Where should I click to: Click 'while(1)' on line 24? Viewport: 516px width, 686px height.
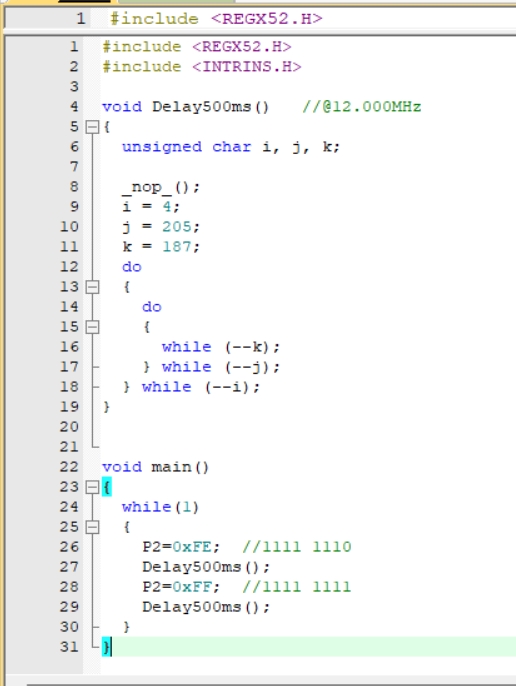coord(161,507)
